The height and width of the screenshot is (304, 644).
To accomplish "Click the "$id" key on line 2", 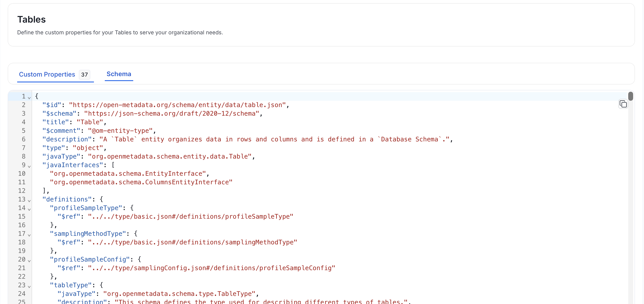I will coord(52,105).
